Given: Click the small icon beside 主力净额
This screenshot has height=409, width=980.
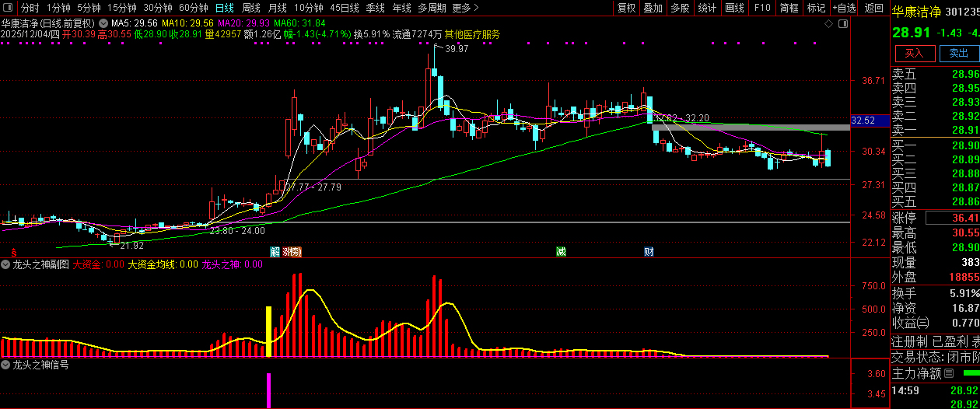Looking at the screenshot, I should [949, 374].
